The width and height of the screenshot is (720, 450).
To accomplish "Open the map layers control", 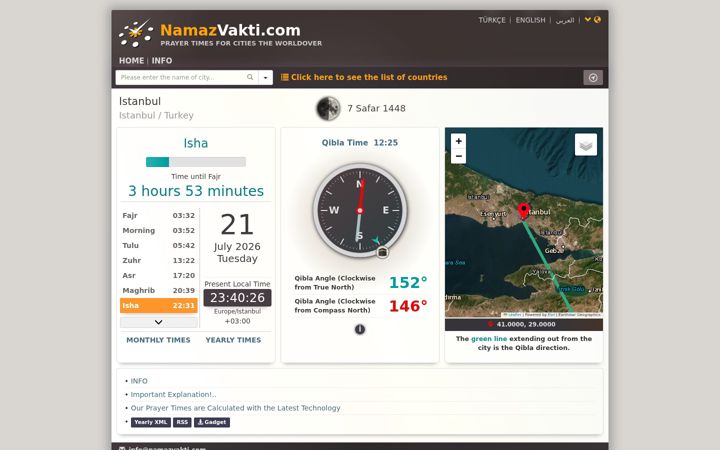I will (x=585, y=145).
